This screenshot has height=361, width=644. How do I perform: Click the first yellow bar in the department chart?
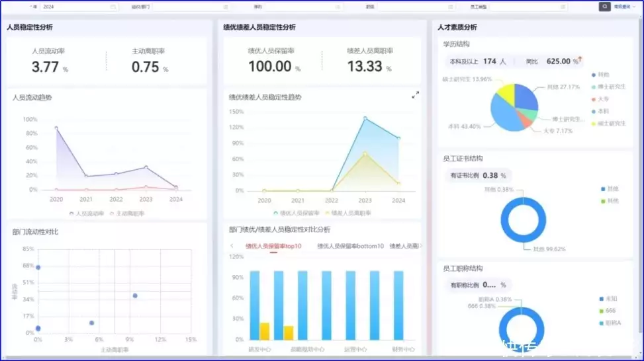265,331
